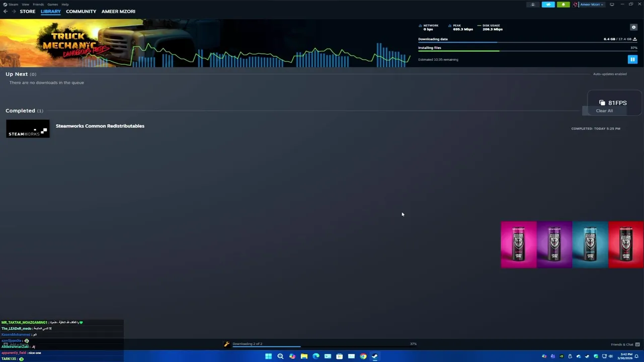The height and width of the screenshot is (362, 644).
Task: Click Clear All completed downloads
Action: click(604, 111)
